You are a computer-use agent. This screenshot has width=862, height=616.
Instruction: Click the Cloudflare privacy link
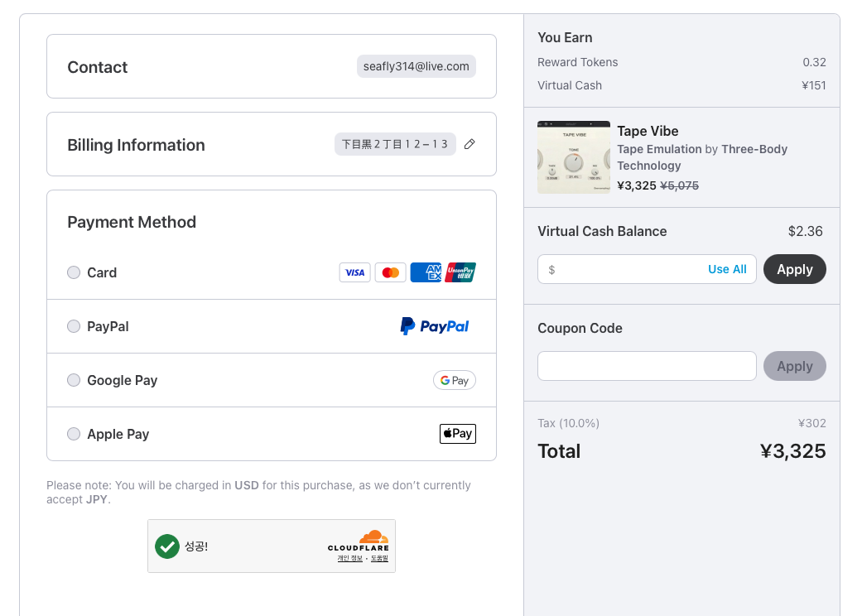click(x=350, y=558)
